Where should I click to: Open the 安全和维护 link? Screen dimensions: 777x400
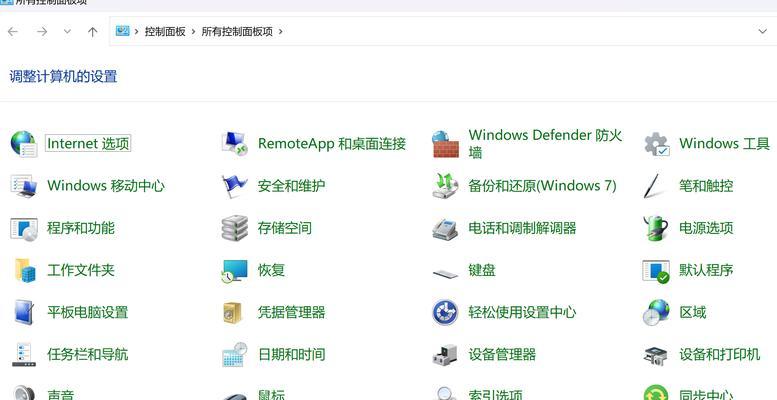coord(291,186)
